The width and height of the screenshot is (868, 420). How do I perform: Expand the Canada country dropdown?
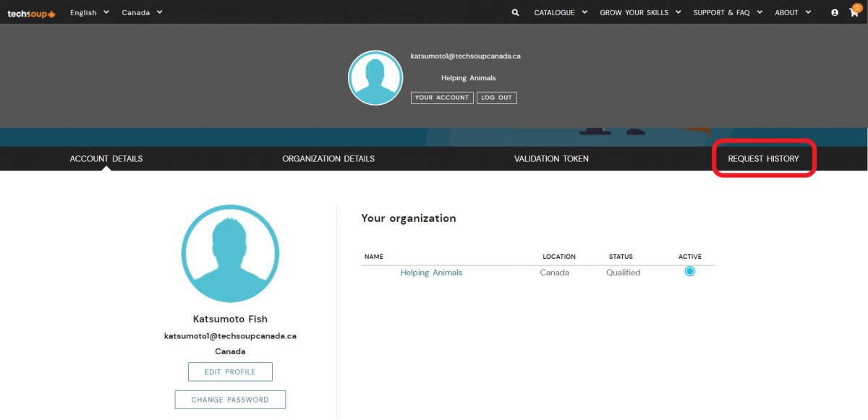(142, 13)
